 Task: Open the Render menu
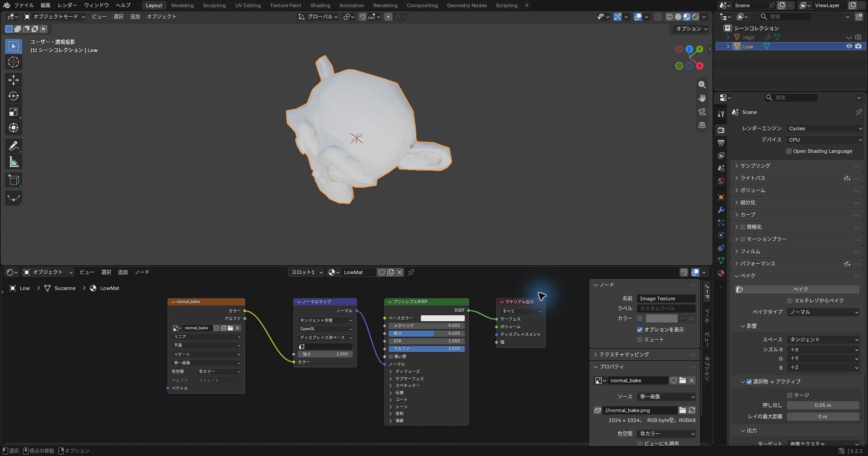(67, 5)
